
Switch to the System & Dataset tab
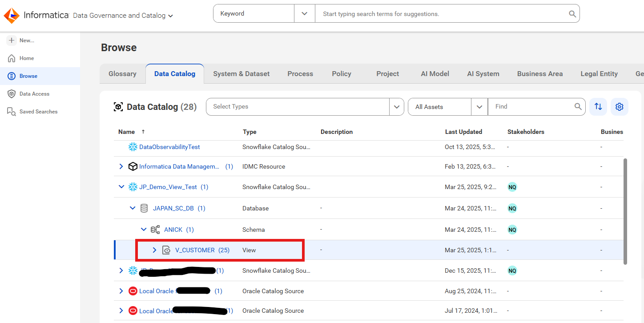(x=241, y=74)
